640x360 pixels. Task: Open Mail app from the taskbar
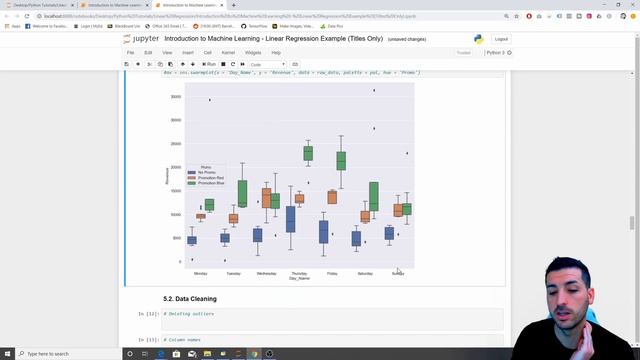(192, 353)
